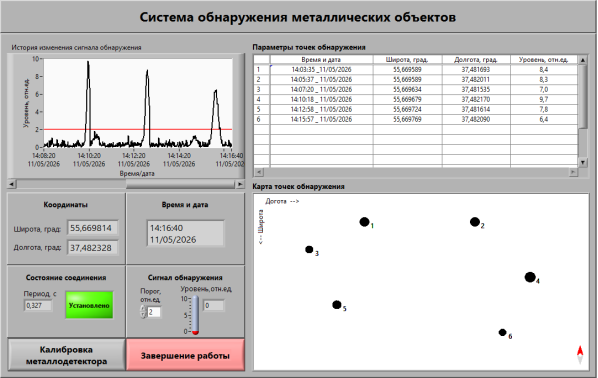The width and height of the screenshot is (598, 378).
Task: Click the green Установлено connection indicator
Action: pyautogui.click(x=89, y=305)
